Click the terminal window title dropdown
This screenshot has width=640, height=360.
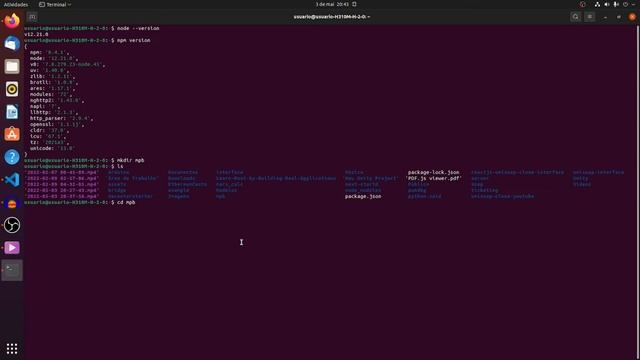point(332,17)
